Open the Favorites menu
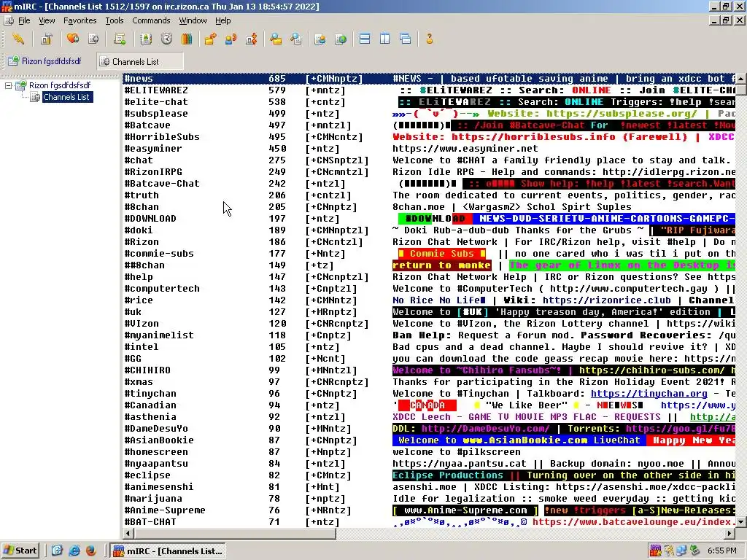Viewport: 747px width, 560px height. [x=80, y=20]
